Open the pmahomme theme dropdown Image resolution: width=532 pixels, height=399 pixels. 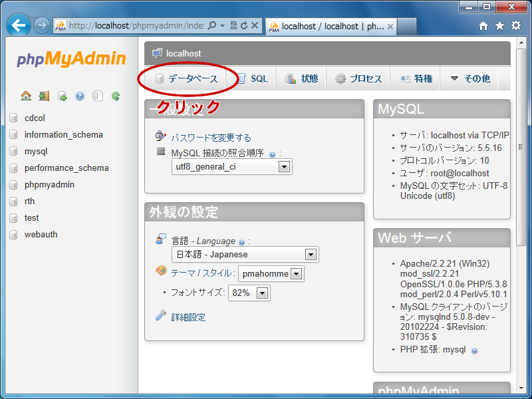(297, 273)
